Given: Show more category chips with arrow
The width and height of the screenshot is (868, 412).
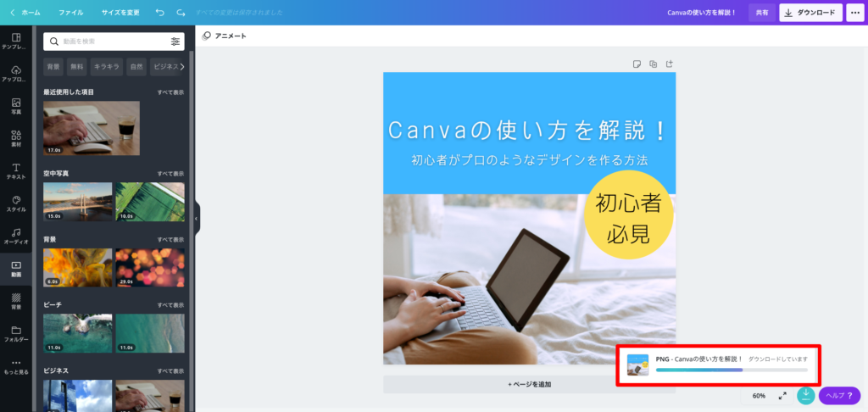Looking at the screenshot, I should click(x=182, y=67).
